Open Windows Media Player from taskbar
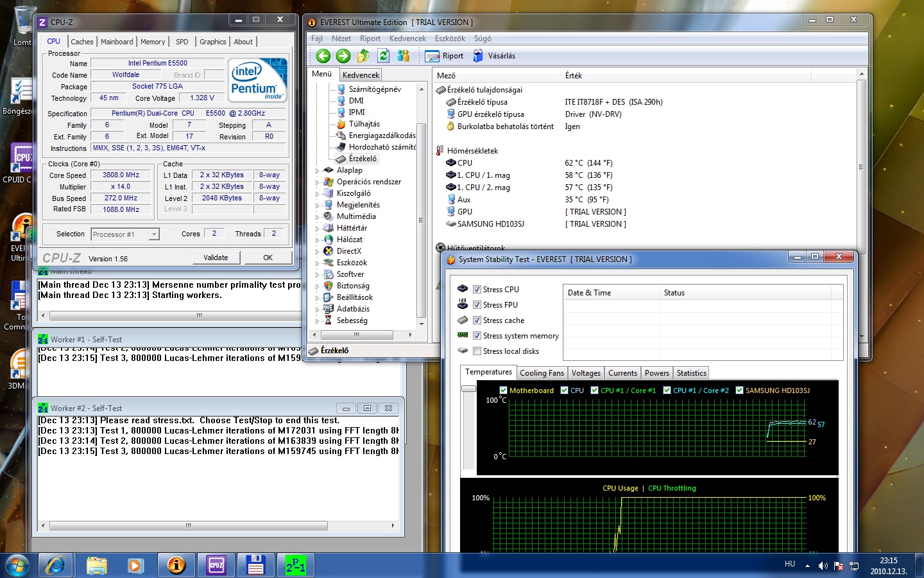This screenshot has width=924, height=578. pyautogui.click(x=135, y=565)
